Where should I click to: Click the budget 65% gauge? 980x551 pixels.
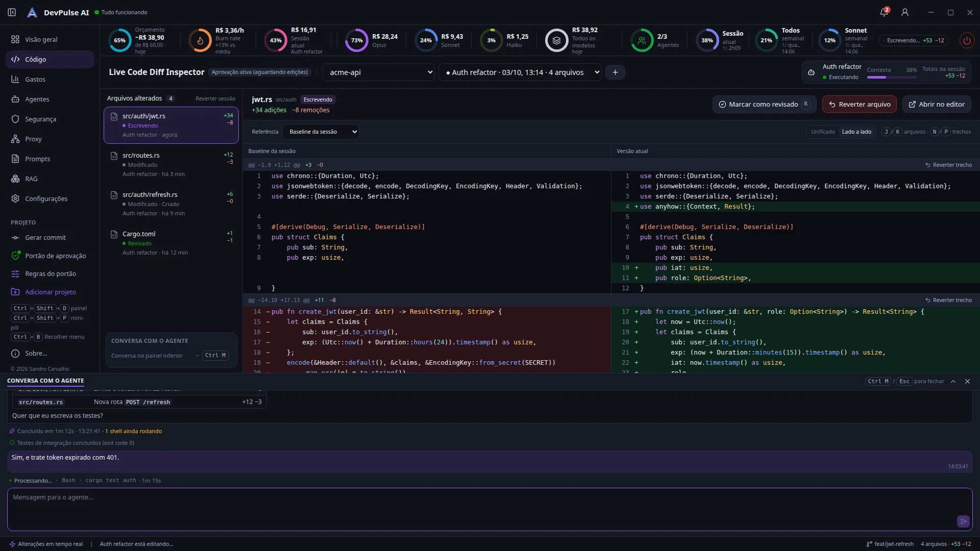(119, 40)
